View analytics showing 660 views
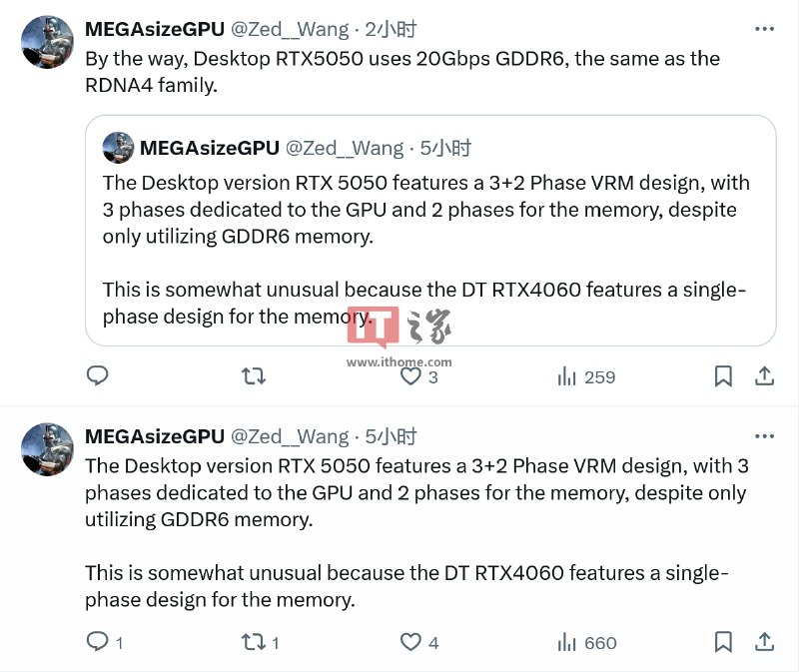This screenshot has width=799, height=672. pos(587,642)
